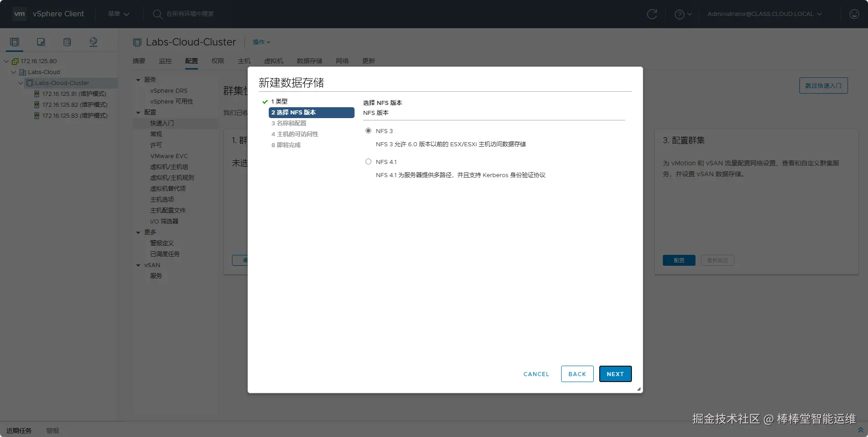Click the 近期任务 panel label
Screen dimensions: 868x437
pos(19,431)
